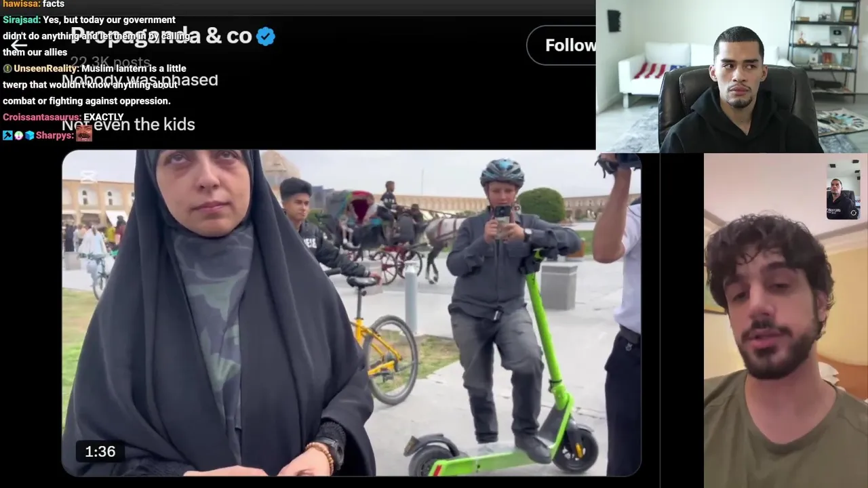Image resolution: width=868 pixels, height=488 pixels.
Task: Open the Propaganda & co profile name
Action: coord(161,36)
